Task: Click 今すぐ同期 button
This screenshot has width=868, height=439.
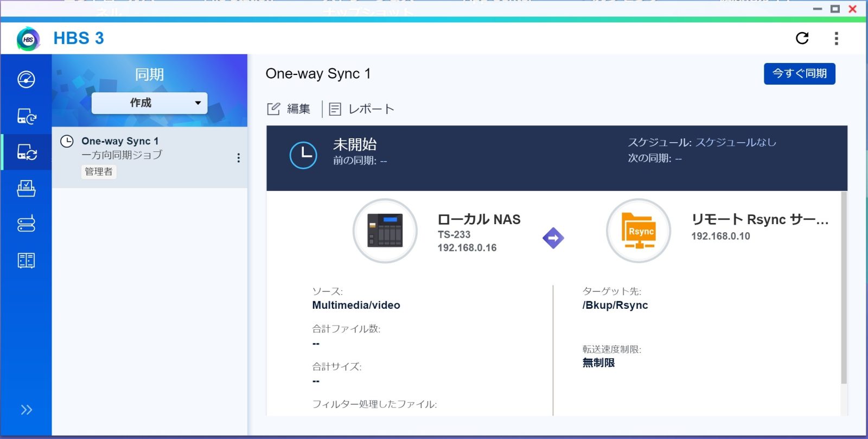Action: (x=799, y=74)
